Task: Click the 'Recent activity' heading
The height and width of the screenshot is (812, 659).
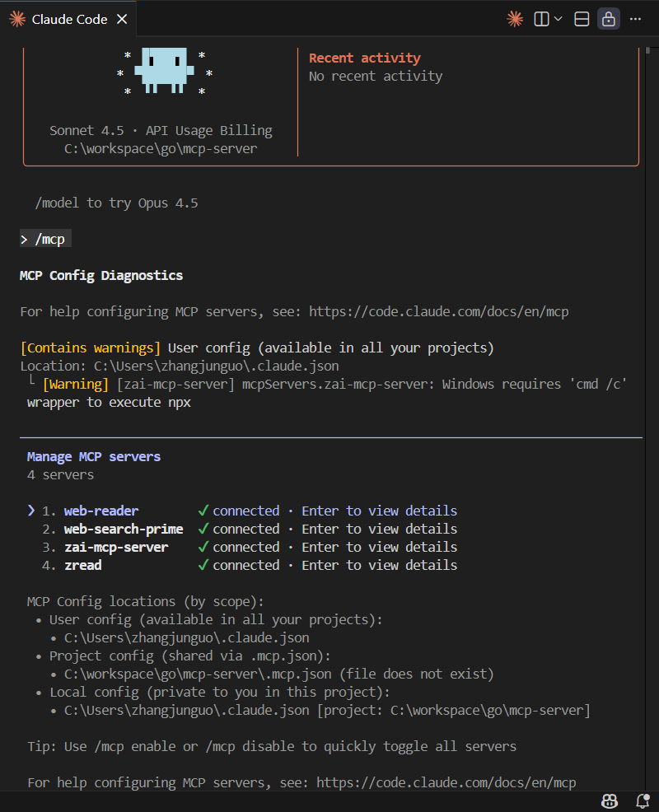Action: point(365,58)
